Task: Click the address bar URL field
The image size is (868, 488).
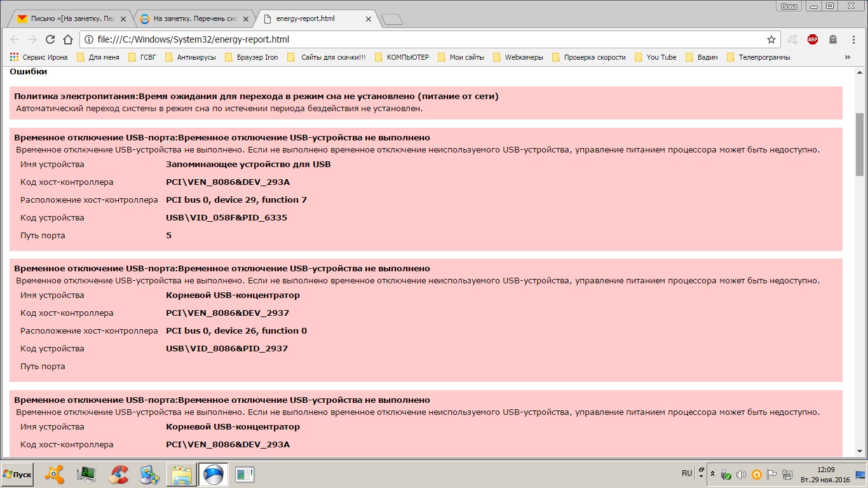Action: click(x=419, y=39)
